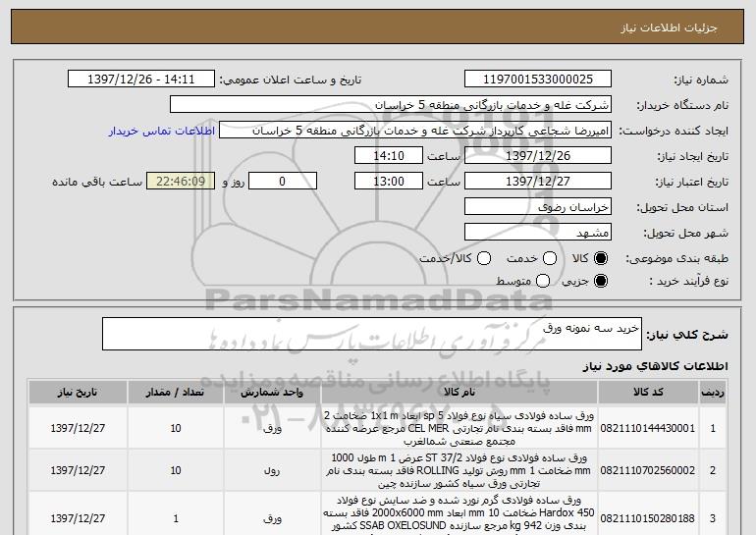Click the کد کالا column header

[x=648, y=393]
